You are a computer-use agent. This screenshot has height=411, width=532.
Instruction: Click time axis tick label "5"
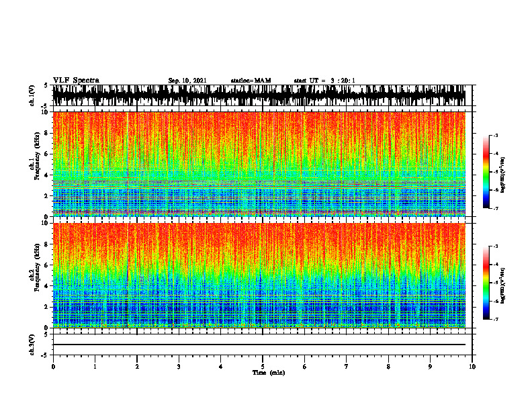coord(263,367)
